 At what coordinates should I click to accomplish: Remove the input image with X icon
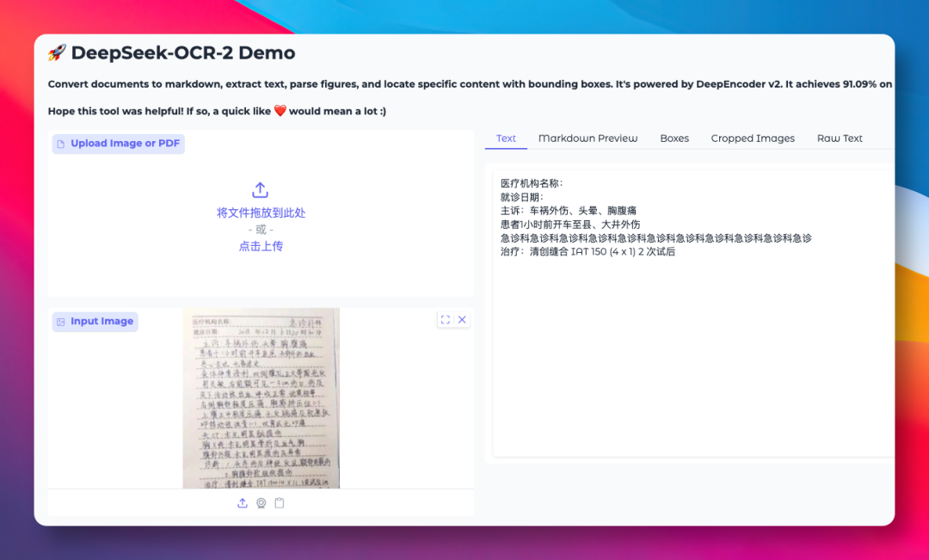462,319
